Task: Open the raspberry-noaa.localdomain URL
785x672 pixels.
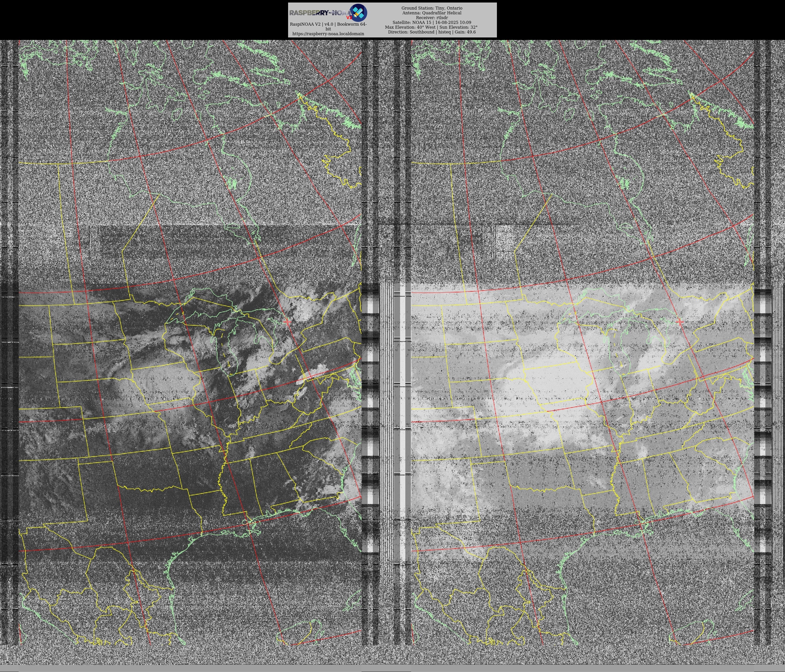Action: [328, 34]
